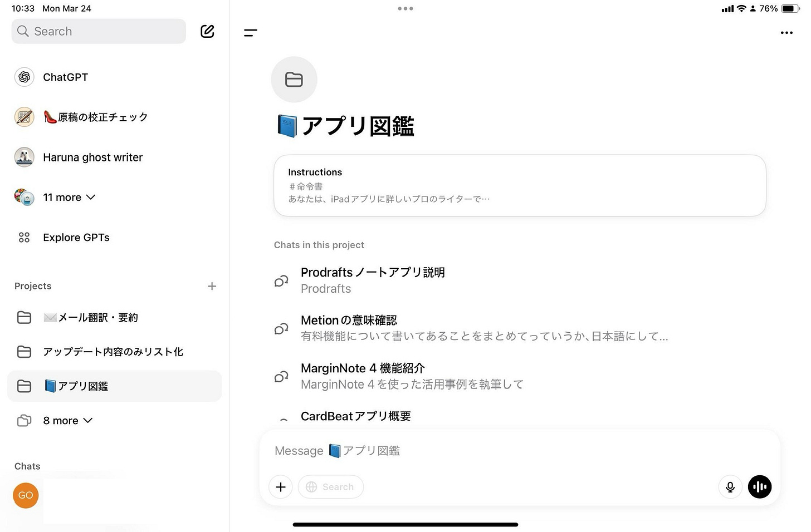The width and height of the screenshot is (811, 532).
Task: Expand the 8 more projects list
Action: click(67, 421)
